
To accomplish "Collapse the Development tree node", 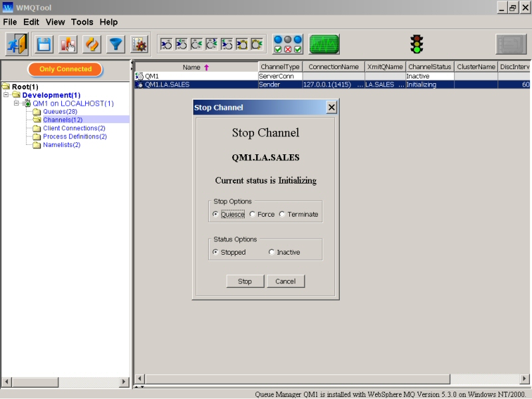I will click(6, 94).
